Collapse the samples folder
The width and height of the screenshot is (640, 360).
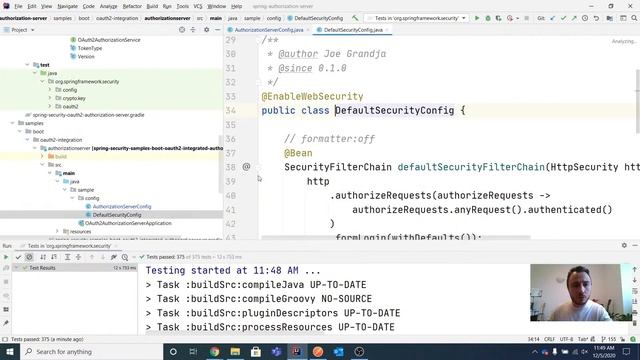pos(12,123)
